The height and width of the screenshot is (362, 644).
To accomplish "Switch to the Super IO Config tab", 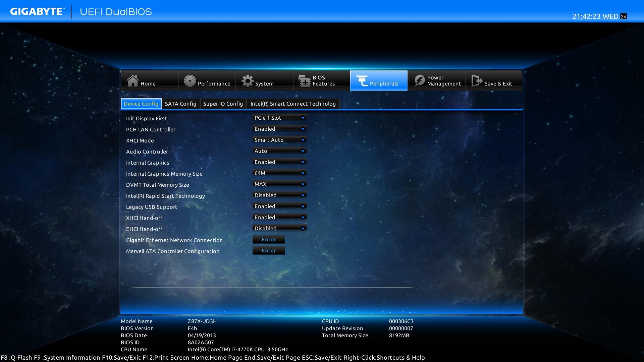I will point(223,104).
